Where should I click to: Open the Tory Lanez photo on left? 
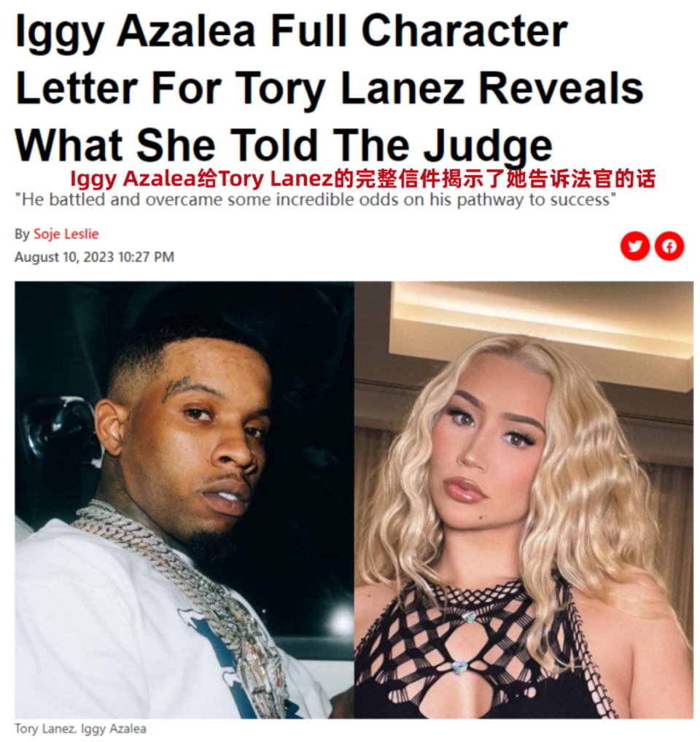point(184,500)
